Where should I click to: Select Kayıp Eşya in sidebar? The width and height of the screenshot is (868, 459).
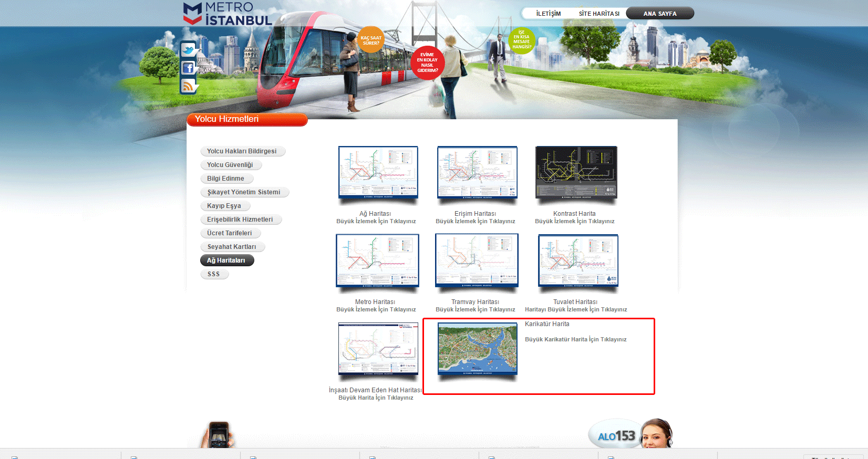(x=224, y=206)
